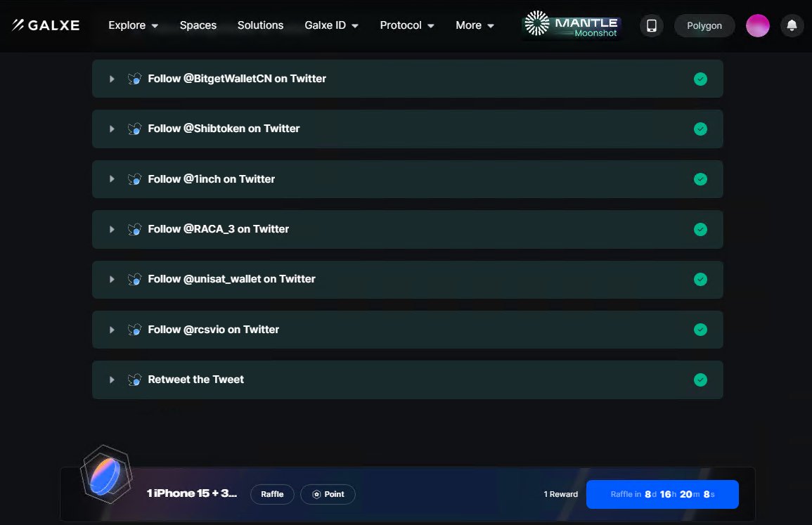This screenshot has height=525, width=812.
Task: Click the Point tag pill
Action: 328,494
